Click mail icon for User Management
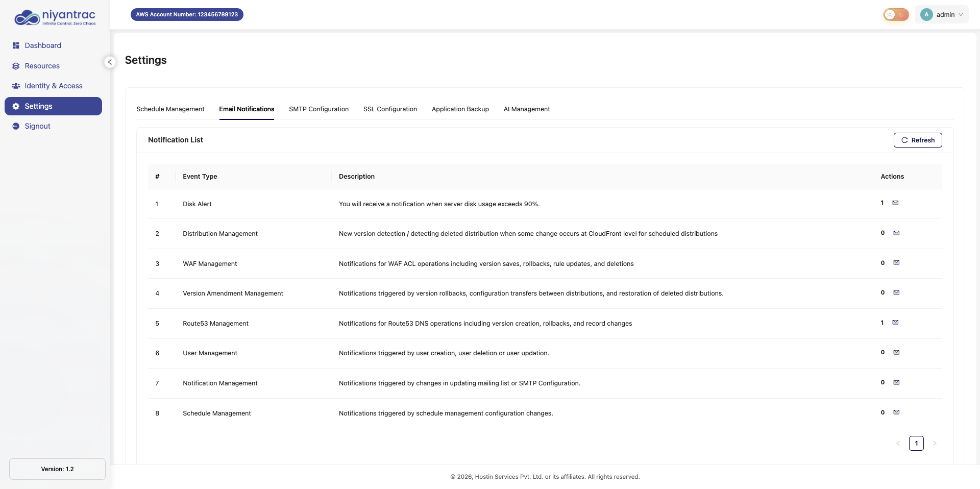 [x=896, y=352]
